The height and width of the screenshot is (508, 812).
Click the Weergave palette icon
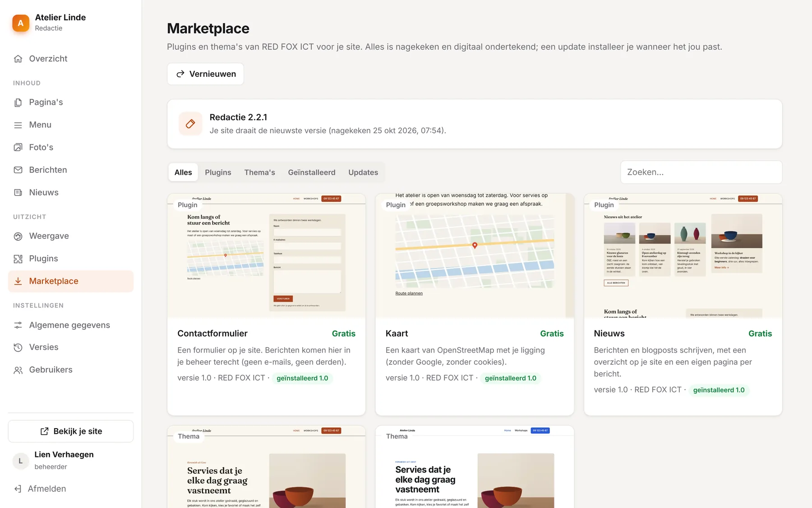[18, 236]
